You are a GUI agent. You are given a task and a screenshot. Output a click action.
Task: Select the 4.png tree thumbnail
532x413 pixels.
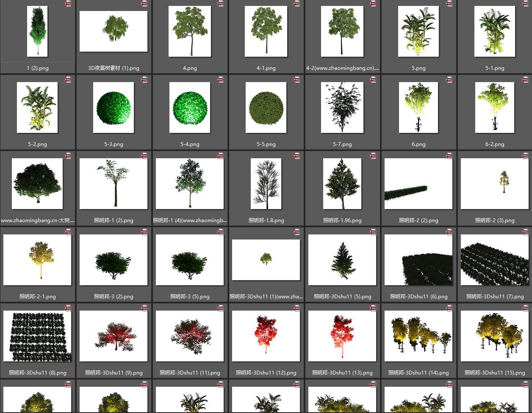coord(190,31)
